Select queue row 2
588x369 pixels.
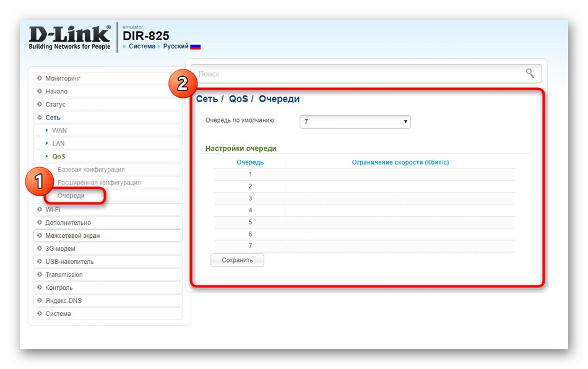[x=365, y=186]
